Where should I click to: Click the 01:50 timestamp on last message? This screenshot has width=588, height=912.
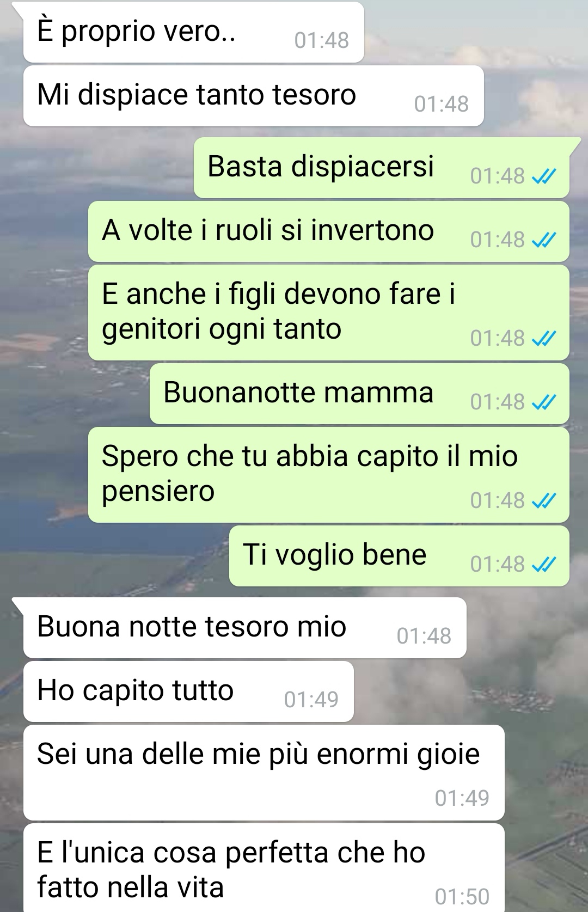462,897
